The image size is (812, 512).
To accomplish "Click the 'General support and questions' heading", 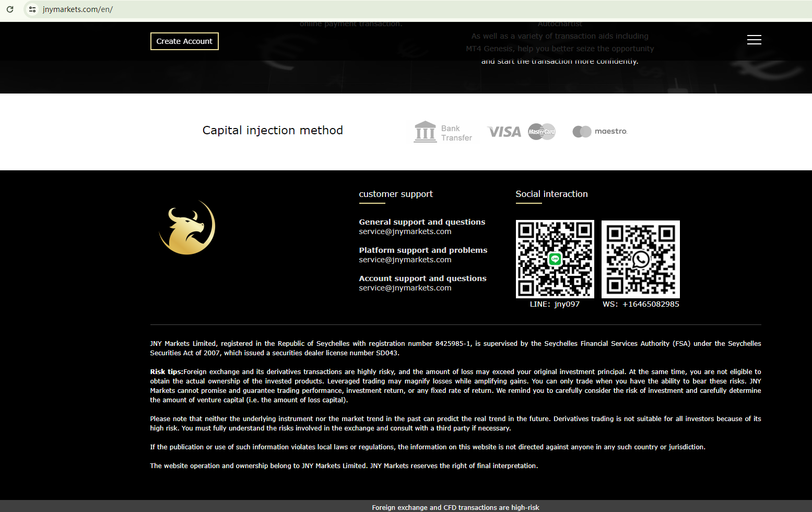I will [422, 222].
